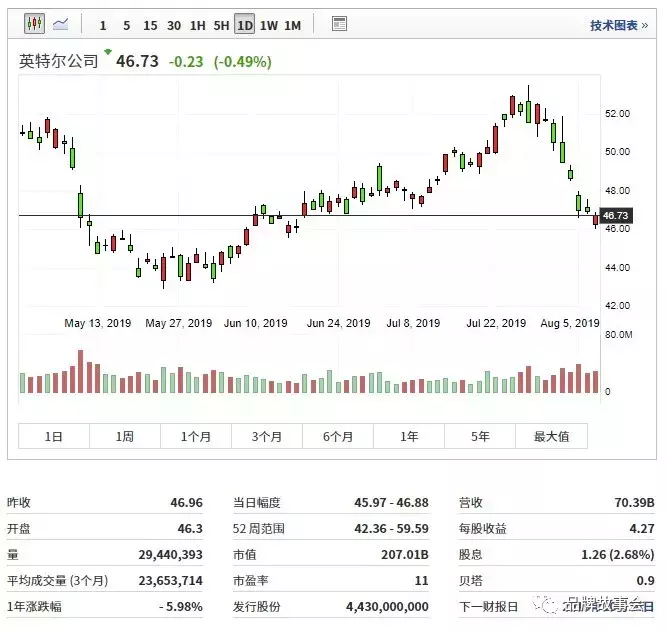
Task: Click the 80.0M volume axis label
Action: coord(619,335)
